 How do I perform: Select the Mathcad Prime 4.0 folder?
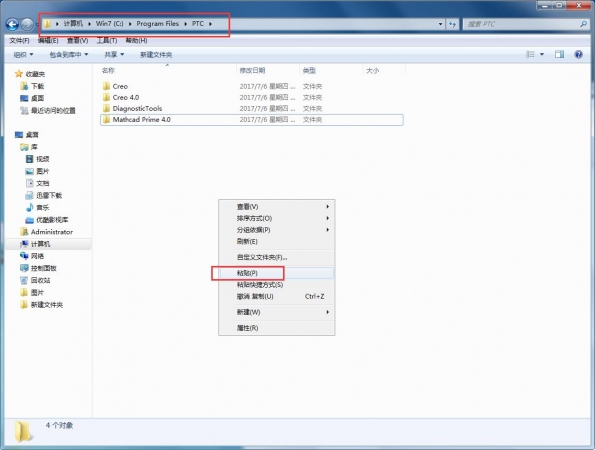click(252, 120)
